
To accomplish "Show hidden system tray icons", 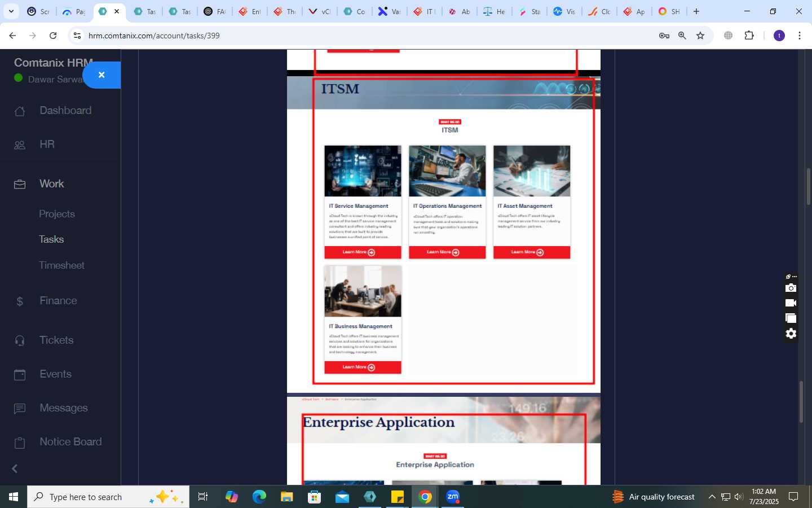I will (712, 497).
